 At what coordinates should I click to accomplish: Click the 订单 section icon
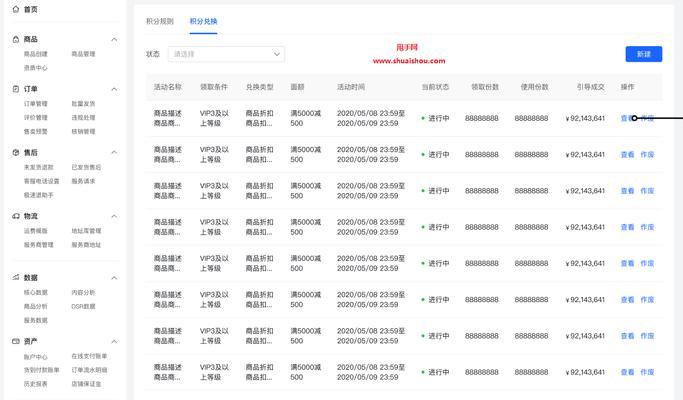16,89
